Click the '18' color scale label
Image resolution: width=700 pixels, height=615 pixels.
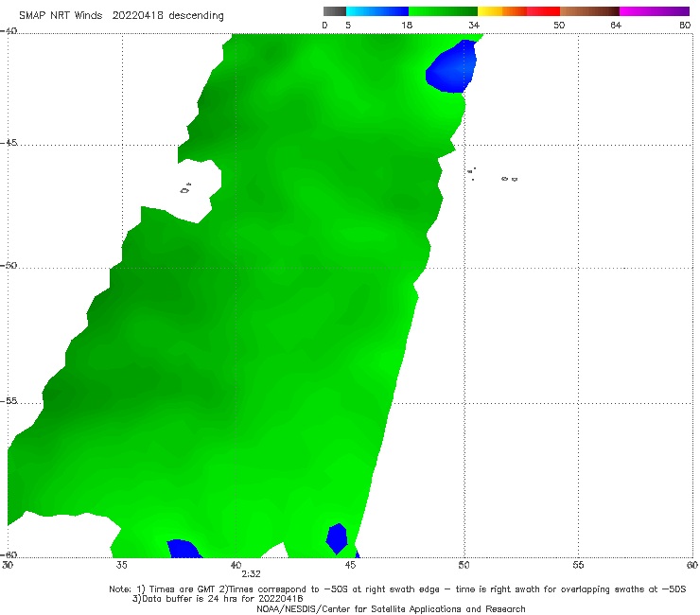[407, 25]
